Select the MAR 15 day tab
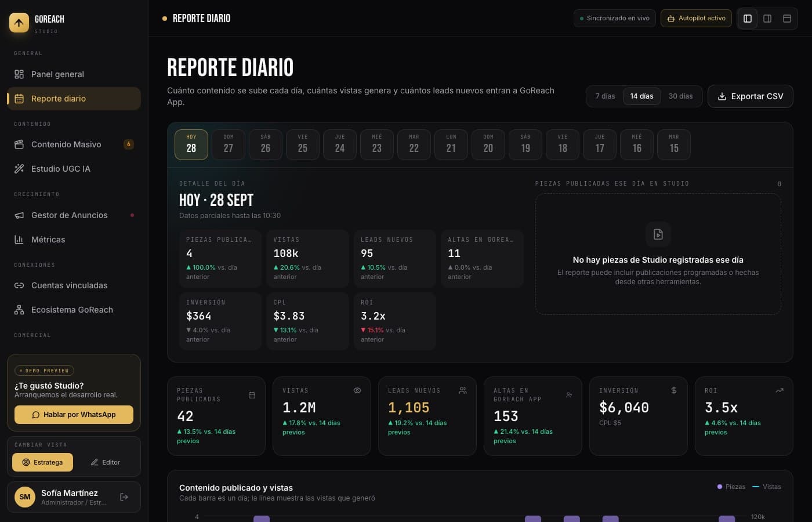The height and width of the screenshot is (522, 812). [x=674, y=144]
